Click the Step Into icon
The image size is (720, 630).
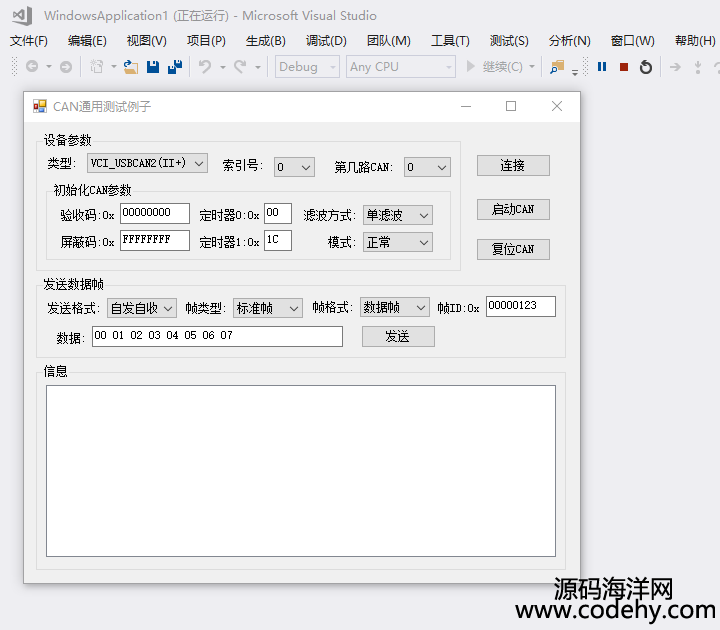pos(698,67)
